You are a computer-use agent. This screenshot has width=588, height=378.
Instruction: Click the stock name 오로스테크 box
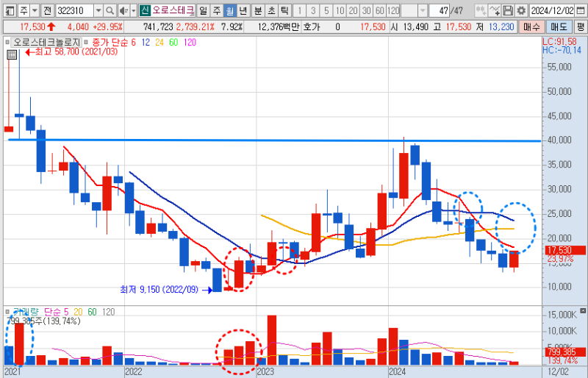(173, 10)
